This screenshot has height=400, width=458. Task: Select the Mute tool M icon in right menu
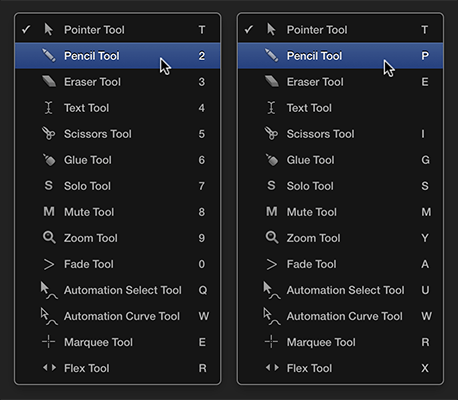pyautogui.click(x=271, y=211)
